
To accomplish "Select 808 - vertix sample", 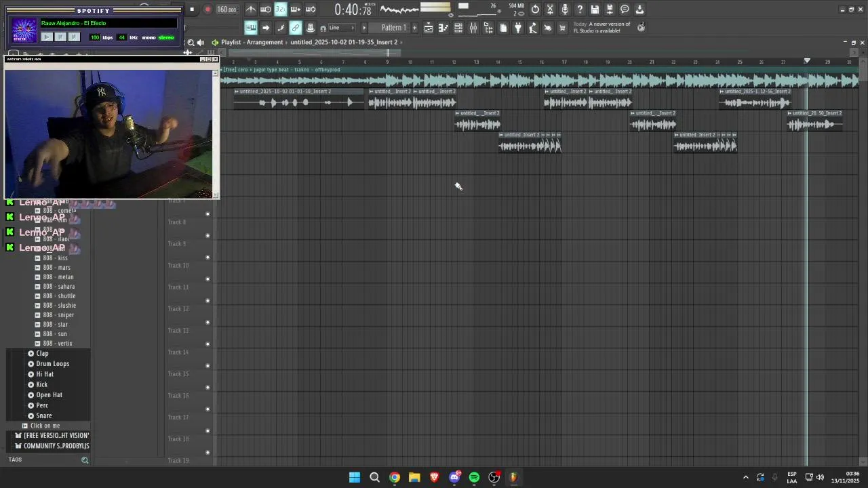I will click(58, 344).
